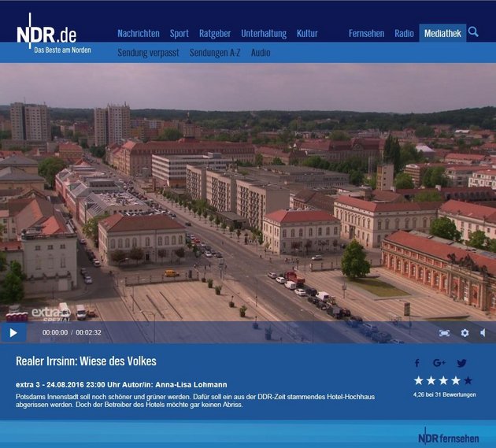This screenshot has height=448, width=496.
Task: Mute the video player volume
Action: pos(483,333)
